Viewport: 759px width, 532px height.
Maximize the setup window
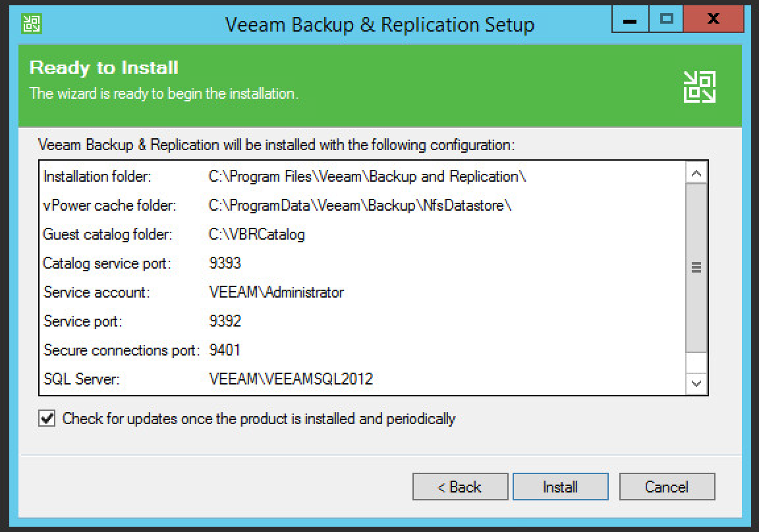pyautogui.click(x=665, y=20)
